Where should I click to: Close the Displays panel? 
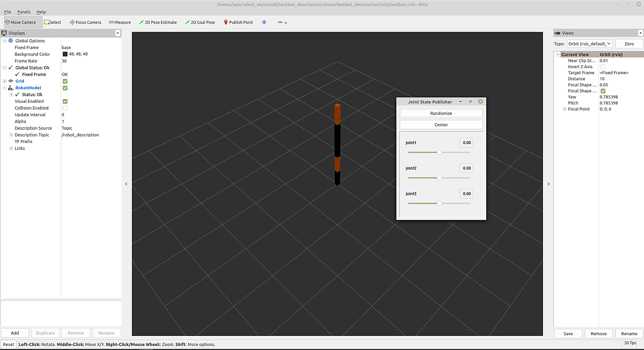click(118, 33)
